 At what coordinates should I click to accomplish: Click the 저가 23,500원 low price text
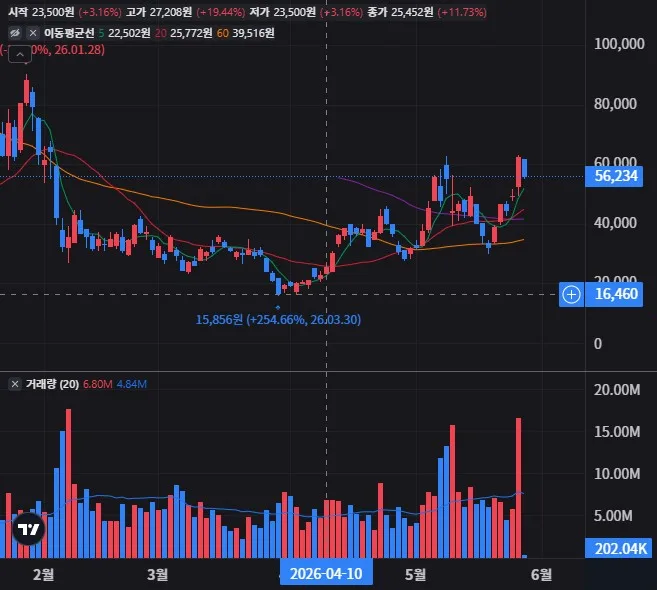point(282,12)
